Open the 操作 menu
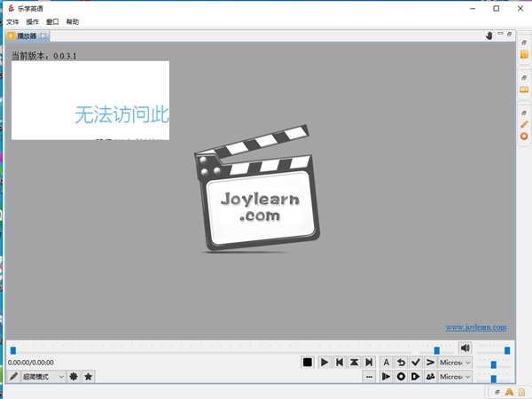The height and width of the screenshot is (399, 532). coord(32,21)
